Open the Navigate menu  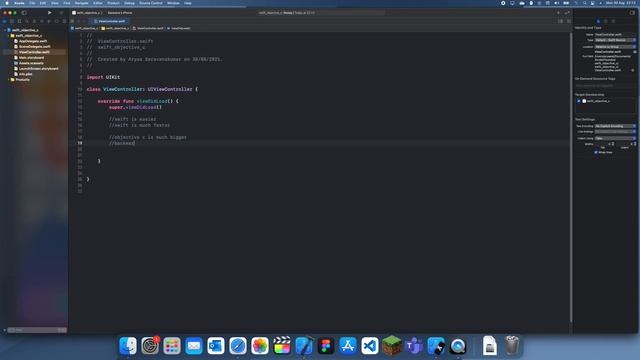(x=81, y=3)
